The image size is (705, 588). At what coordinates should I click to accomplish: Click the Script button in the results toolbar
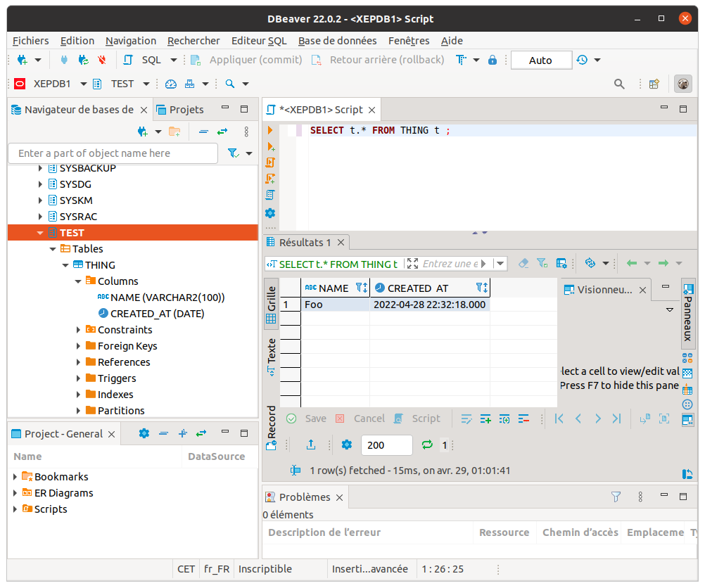[x=426, y=418]
